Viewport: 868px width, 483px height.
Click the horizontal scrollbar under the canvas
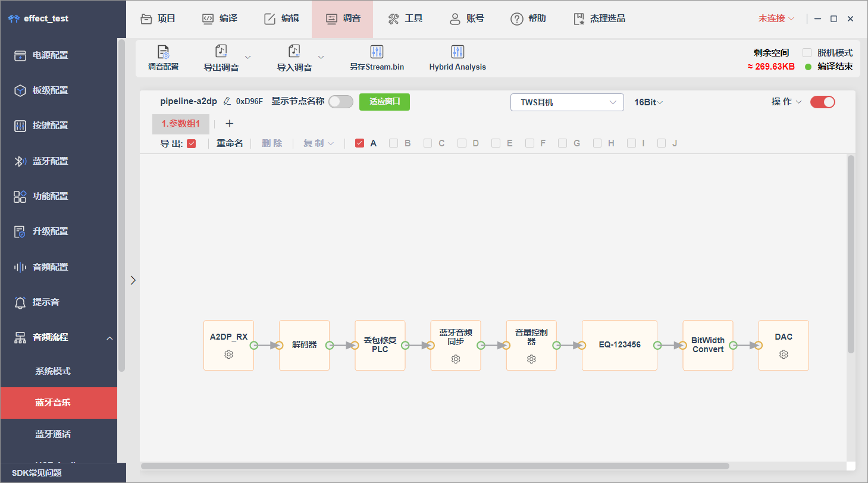point(435,466)
